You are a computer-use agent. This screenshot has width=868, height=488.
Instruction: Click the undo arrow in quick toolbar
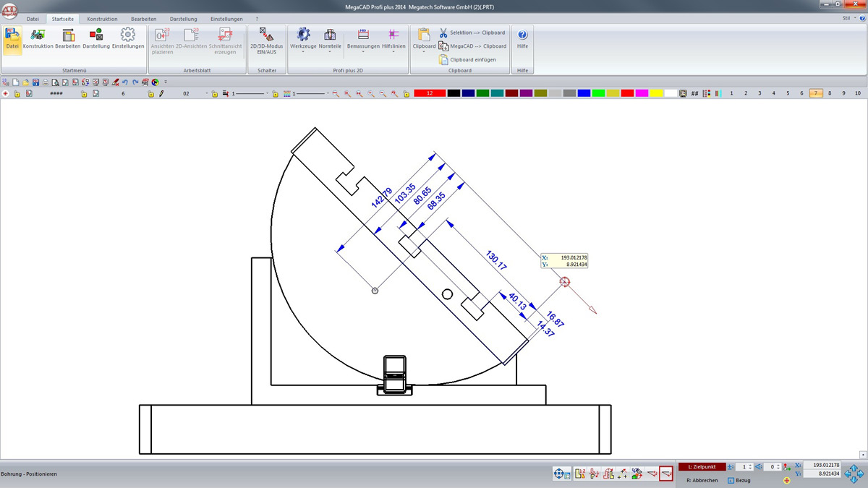[x=125, y=82]
